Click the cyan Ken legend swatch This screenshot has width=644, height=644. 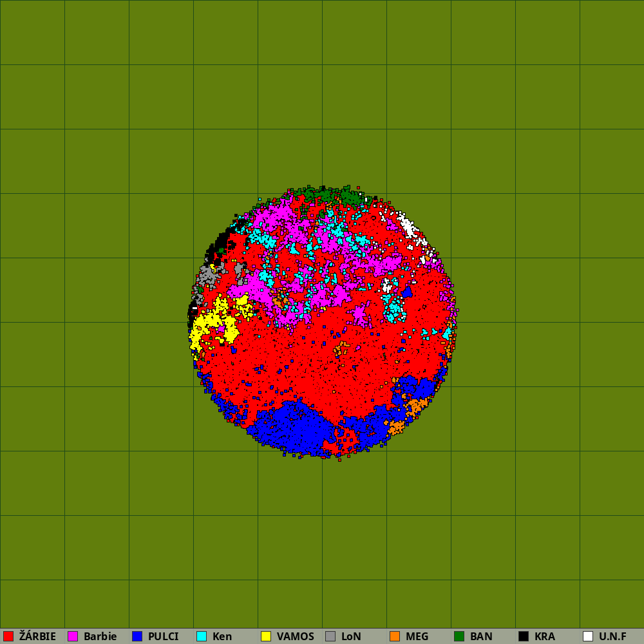(202, 636)
